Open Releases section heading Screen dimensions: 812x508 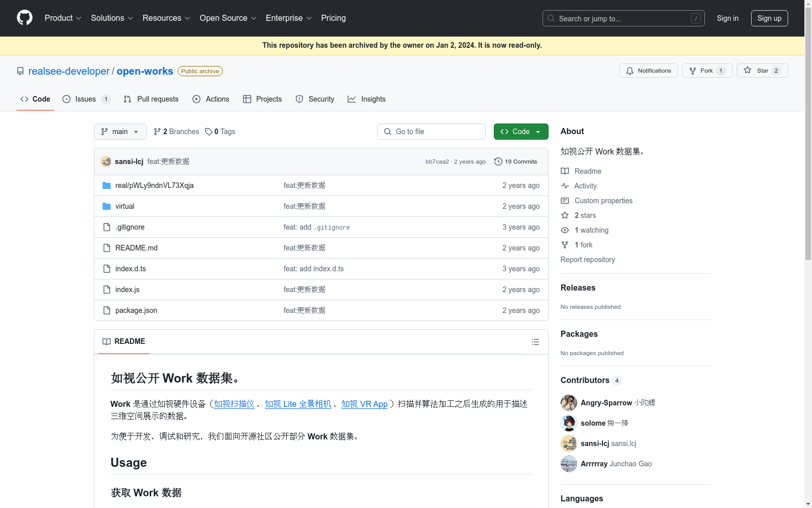pyautogui.click(x=578, y=288)
